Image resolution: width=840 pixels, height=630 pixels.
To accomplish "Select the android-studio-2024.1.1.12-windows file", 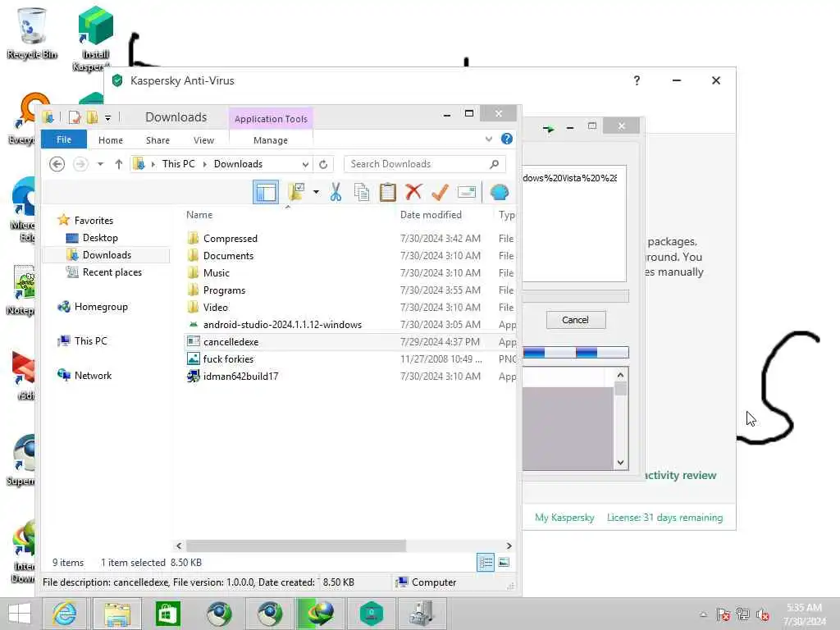I will click(x=282, y=325).
